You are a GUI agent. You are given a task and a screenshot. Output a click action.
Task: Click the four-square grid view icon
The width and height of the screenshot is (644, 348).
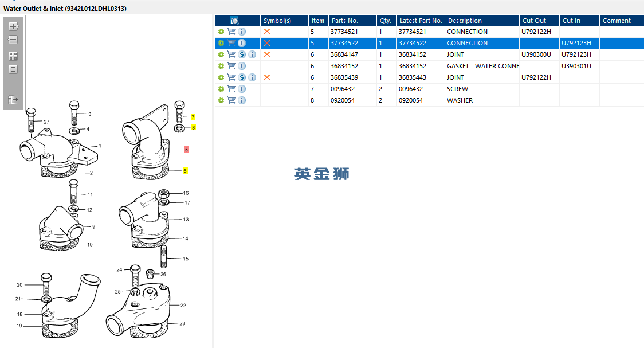(13, 56)
